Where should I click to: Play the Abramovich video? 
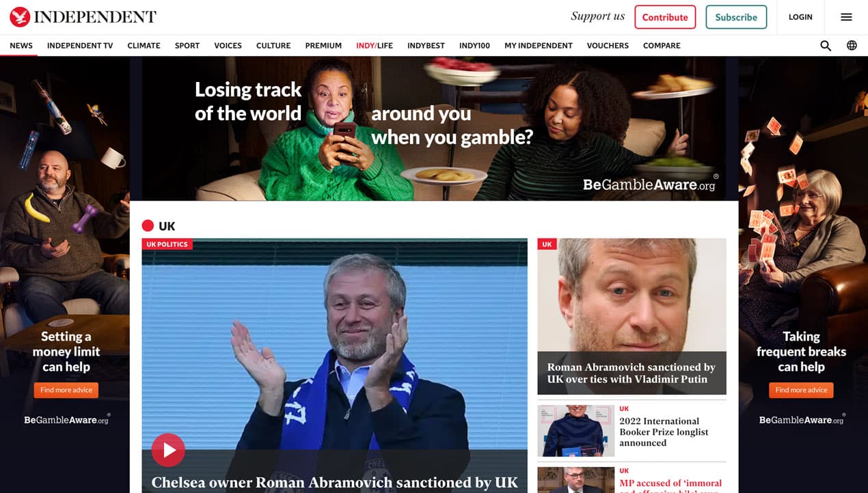coord(168,450)
